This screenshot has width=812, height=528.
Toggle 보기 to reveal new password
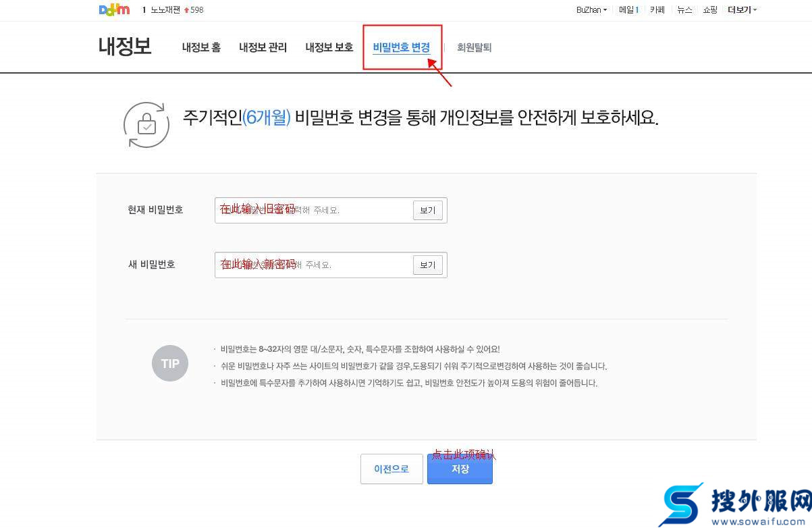pyautogui.click(x=427, y=265)
